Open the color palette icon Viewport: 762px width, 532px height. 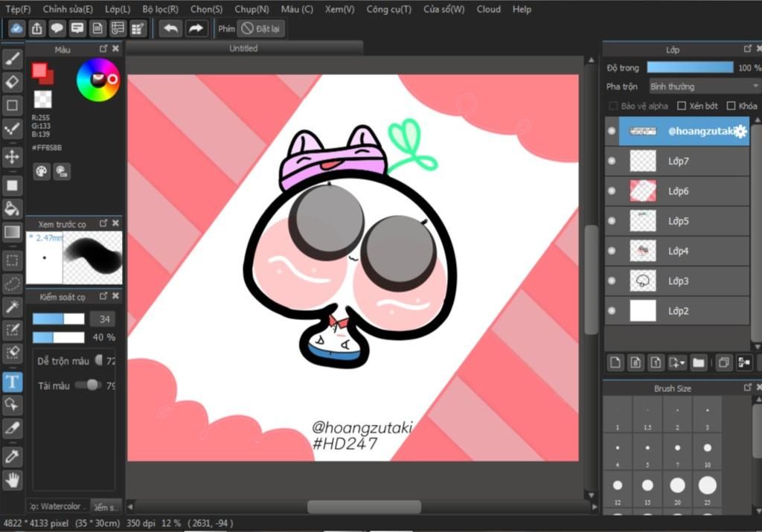tap(42, 171)
